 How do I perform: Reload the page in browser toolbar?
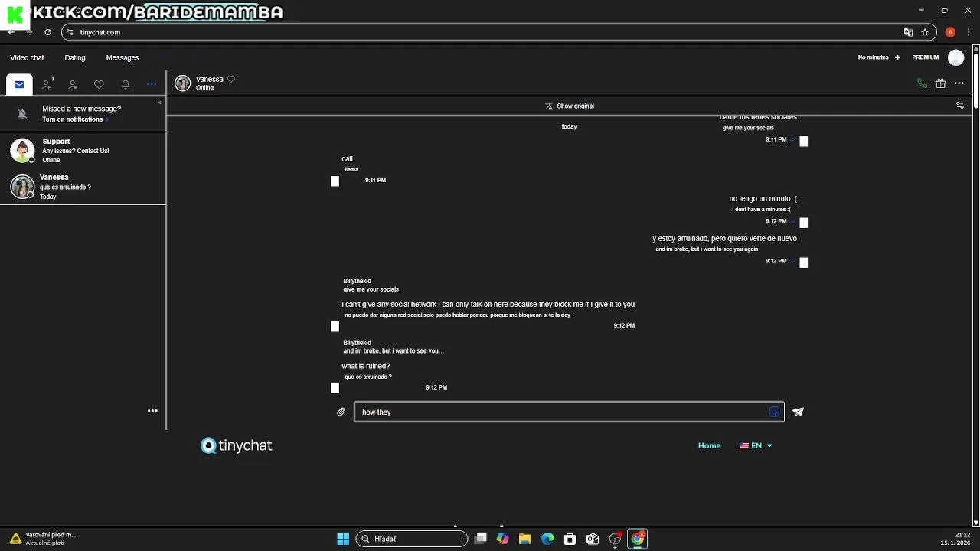click(x=47, y=32)
